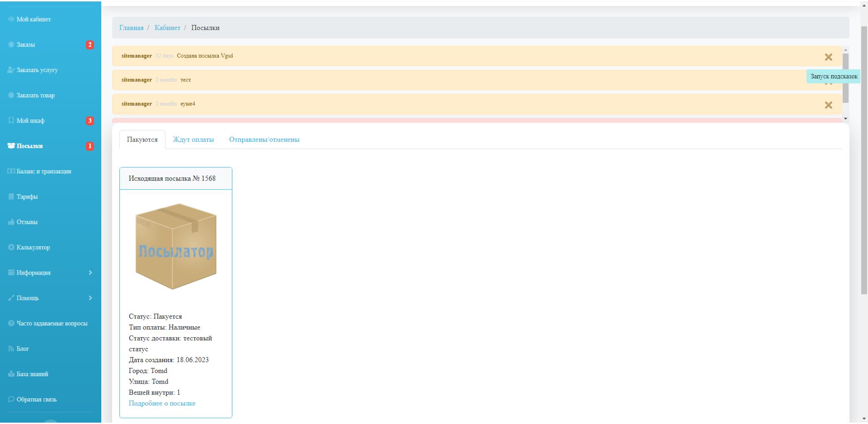868x424 pixels.
Task: Click the Посылатор parcel box image
Action: coord(176,246)
